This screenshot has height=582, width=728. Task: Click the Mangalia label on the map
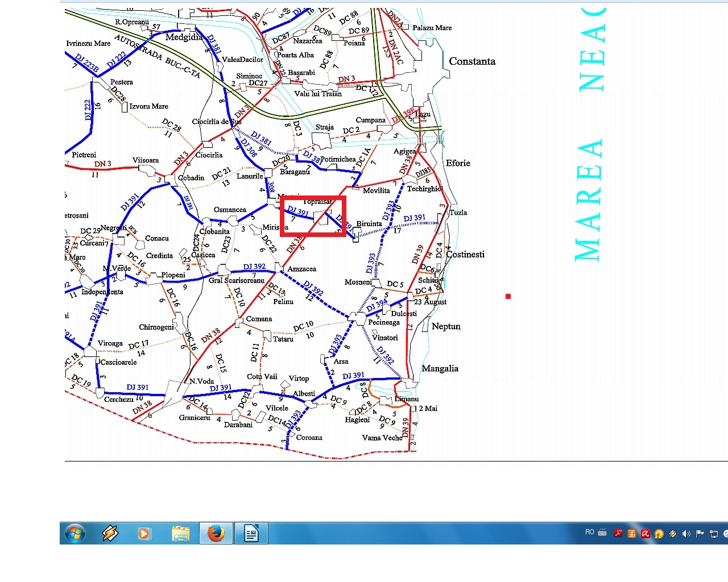coord(440,368)
